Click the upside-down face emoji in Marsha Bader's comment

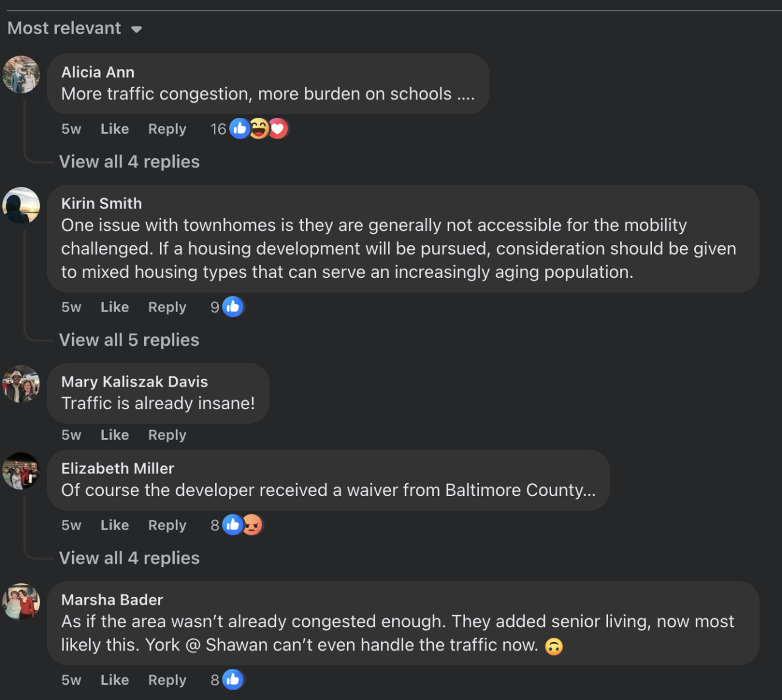click(554, 647)
